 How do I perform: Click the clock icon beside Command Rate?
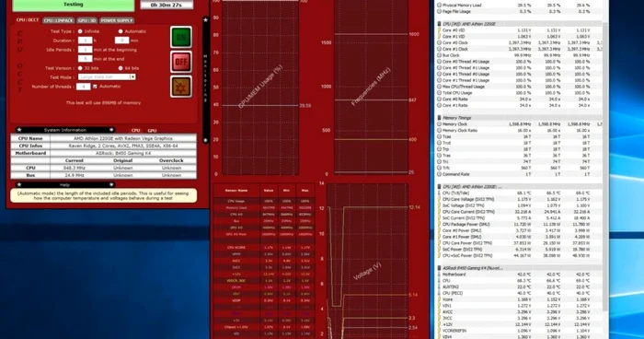tap(439, 174)
